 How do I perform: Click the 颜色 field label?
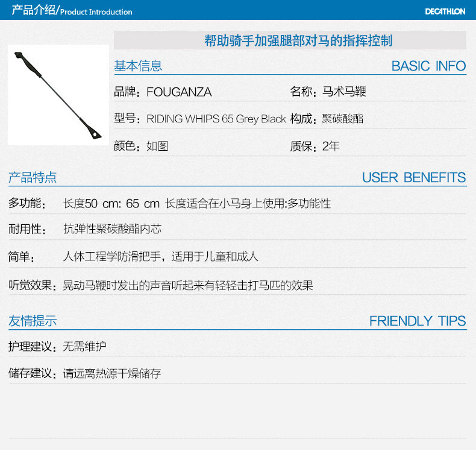[x=127, y=146]
